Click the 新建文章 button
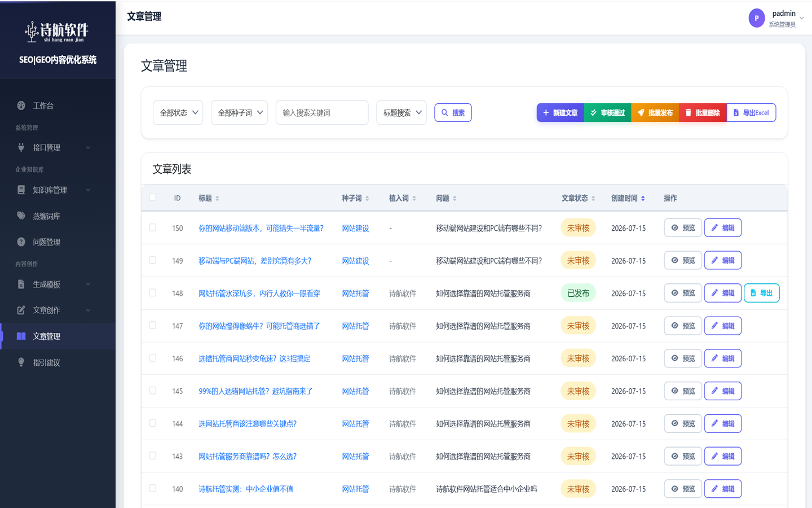This screenshot has width=812, height=508. coord(560,113)
